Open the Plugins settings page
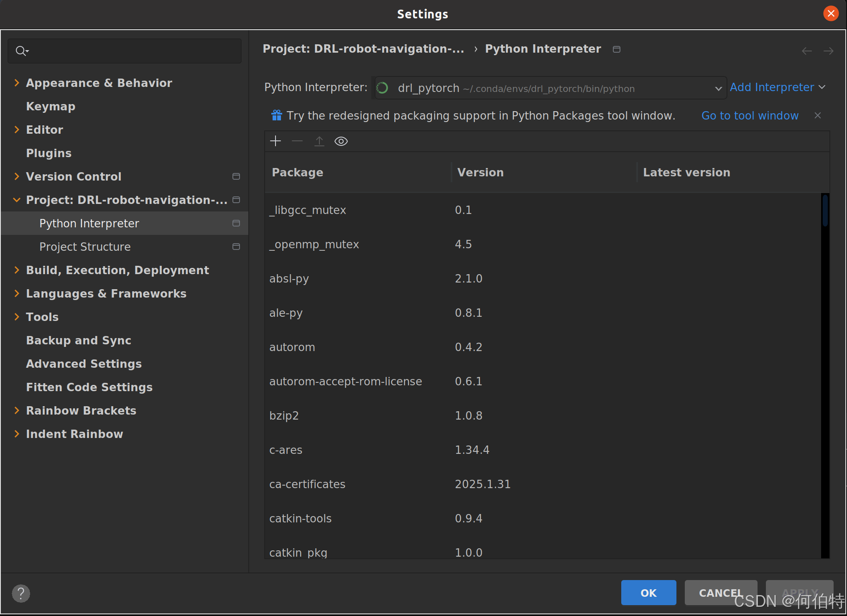This screenshot has width=847, height=616. 48,153
